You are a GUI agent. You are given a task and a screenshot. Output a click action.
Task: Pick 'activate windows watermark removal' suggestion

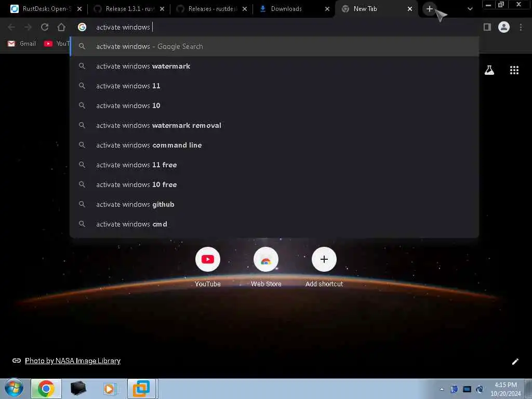point(274,125)
